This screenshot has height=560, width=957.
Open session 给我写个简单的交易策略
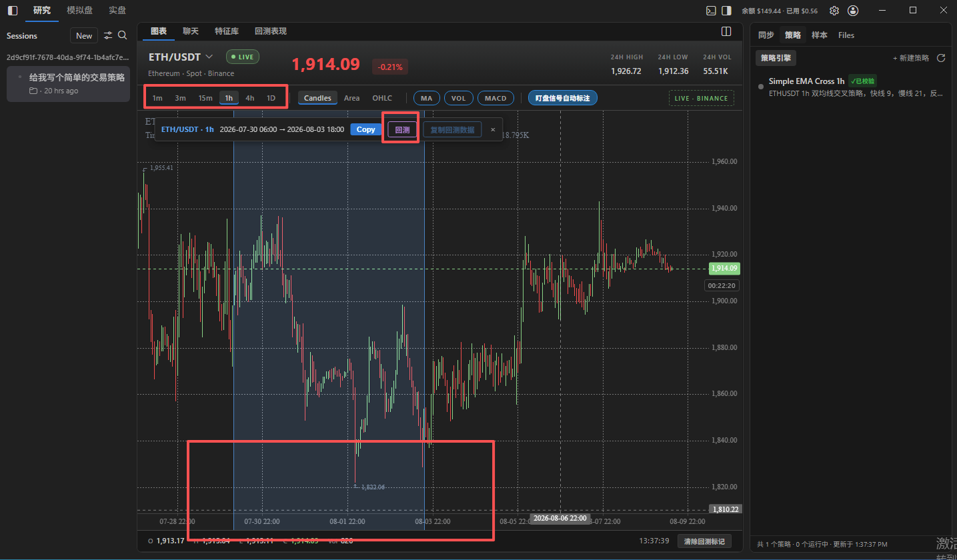(68, 83)
